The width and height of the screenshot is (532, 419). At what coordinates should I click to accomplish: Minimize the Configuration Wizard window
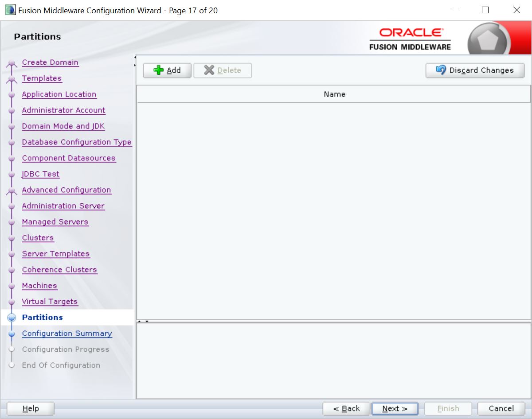[454, 10]
